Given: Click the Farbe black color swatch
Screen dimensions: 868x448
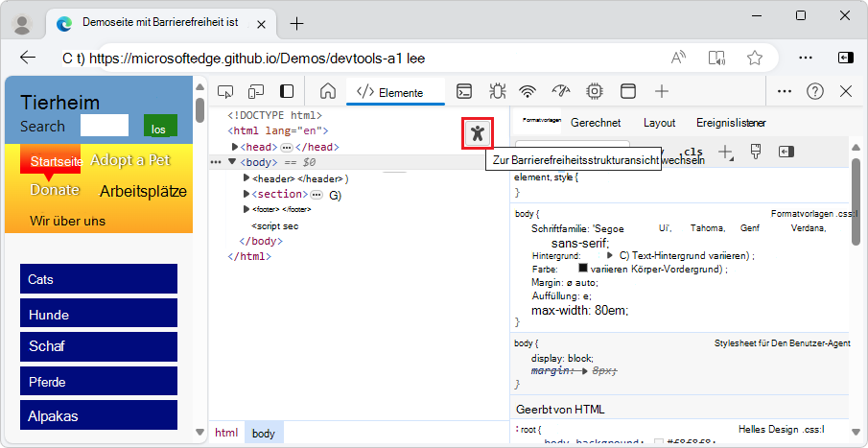Looking at the screenshot, I should point(582,268).
